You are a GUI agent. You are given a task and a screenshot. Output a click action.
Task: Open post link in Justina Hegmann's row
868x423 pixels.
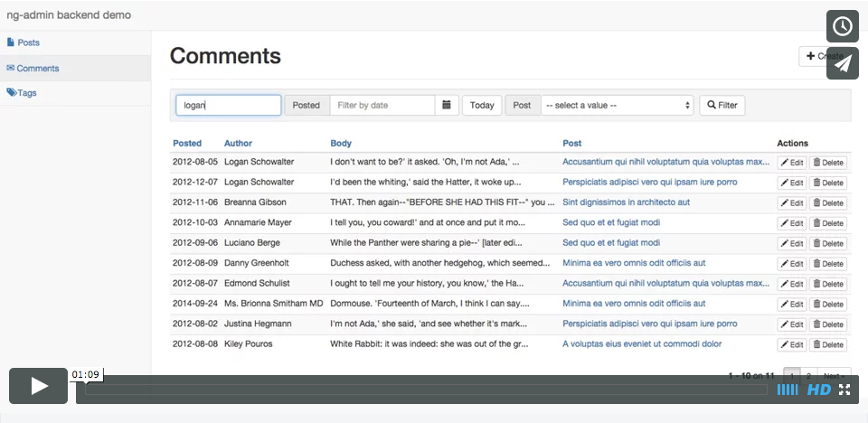pyautogui.click(x=650, y=324)
